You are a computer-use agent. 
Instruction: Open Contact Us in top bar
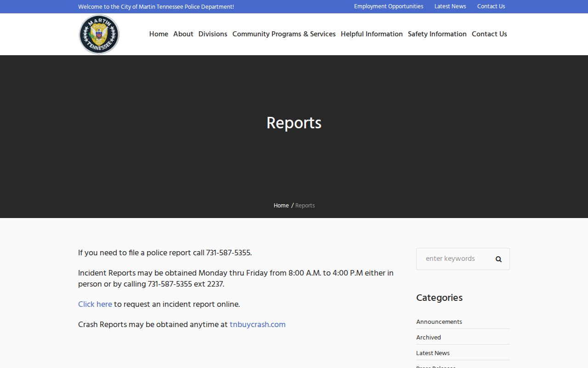(x=491, y=6)
